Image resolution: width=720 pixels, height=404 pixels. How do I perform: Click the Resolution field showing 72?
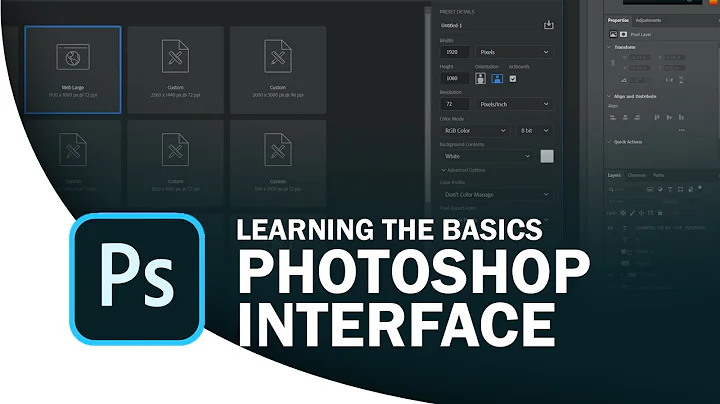[x=455, y=104]
